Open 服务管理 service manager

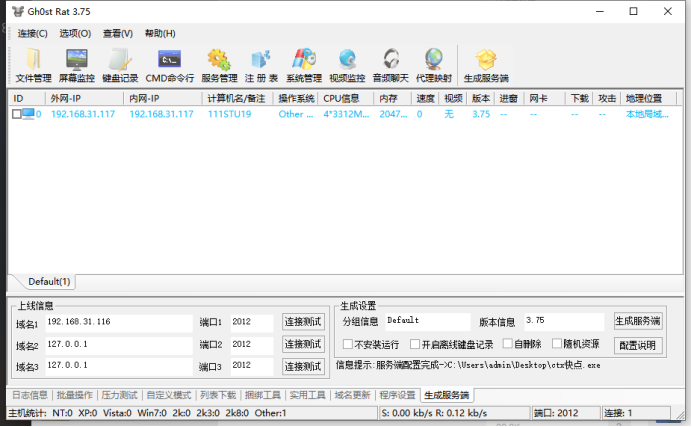[219, 65]
